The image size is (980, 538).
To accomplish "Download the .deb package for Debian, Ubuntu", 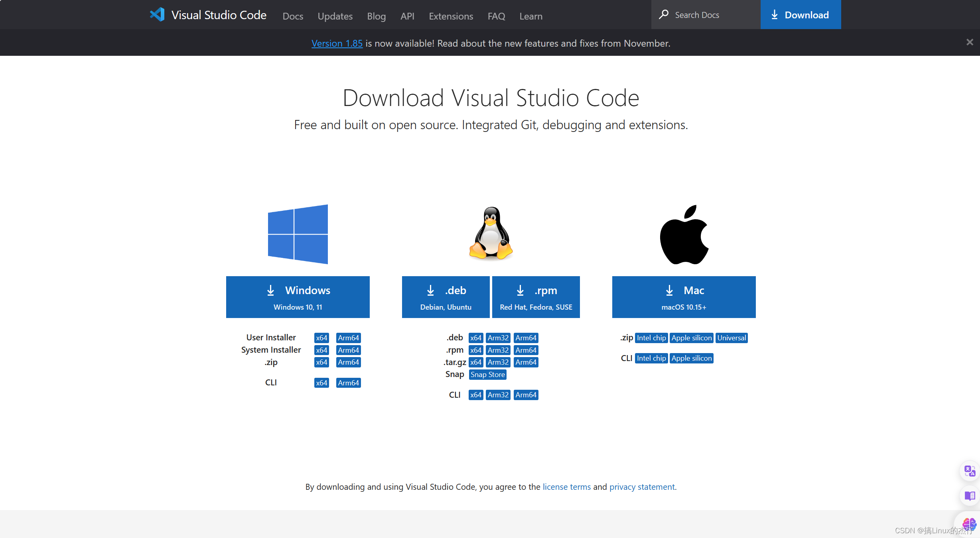I will [x=446, y=297].
